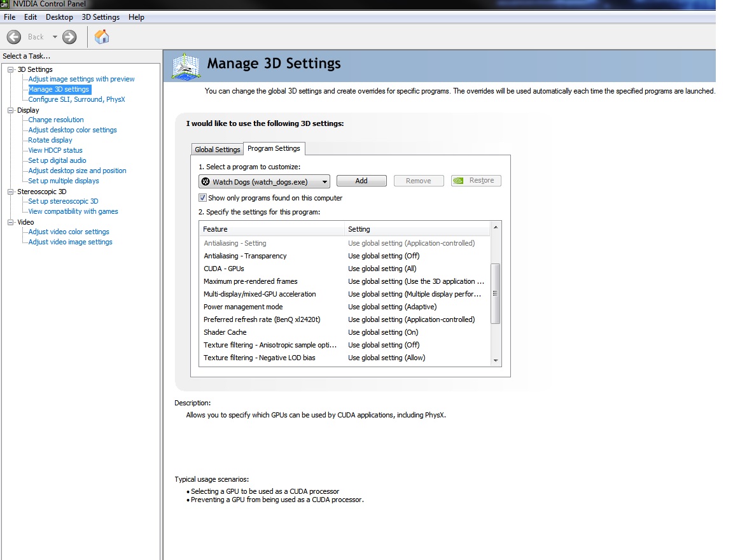Image resolution: width=733 pixels, height=560 pixels.
Task: Select Manage 3D settings in task tree
Action: (59, 89)
